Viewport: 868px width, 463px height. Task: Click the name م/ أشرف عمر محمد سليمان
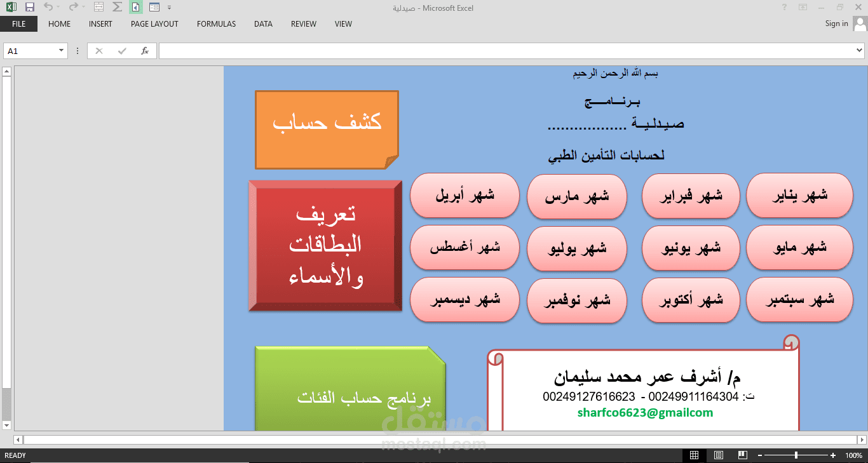[647, 377]
